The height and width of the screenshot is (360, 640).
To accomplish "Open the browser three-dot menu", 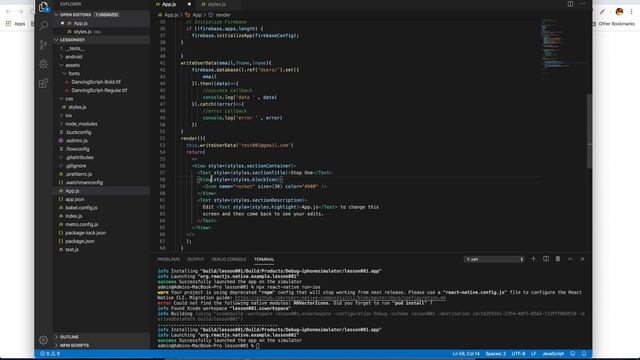I will point(631,11).
